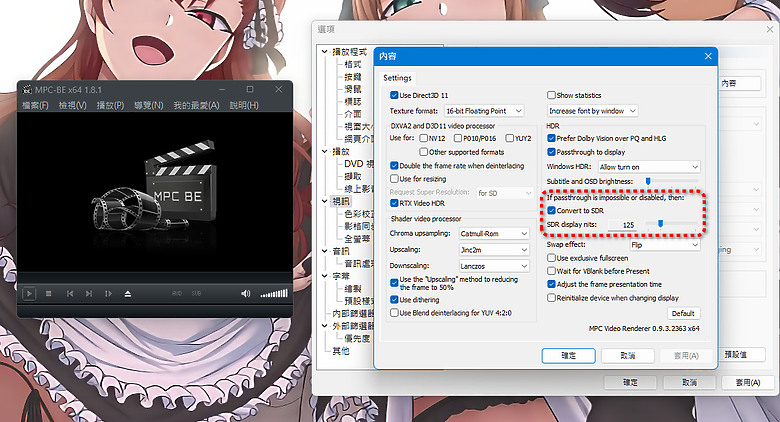The width and height of the screenshot is (780, 422).
Task: Select 優先度 in the options tree
Action: [x=357, y=338]
